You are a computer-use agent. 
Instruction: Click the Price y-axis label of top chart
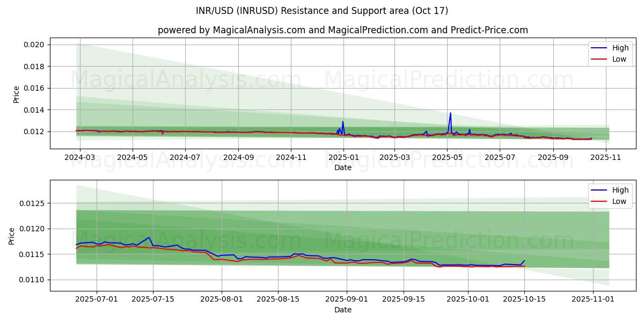pos(16,94)
